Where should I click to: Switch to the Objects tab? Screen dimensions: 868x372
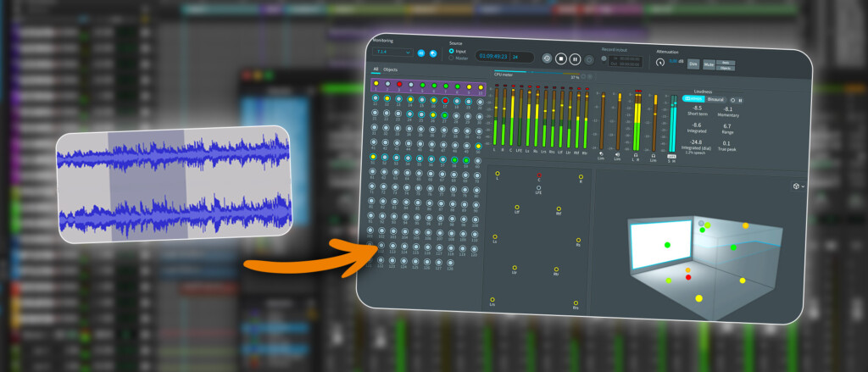click(390, 70)
